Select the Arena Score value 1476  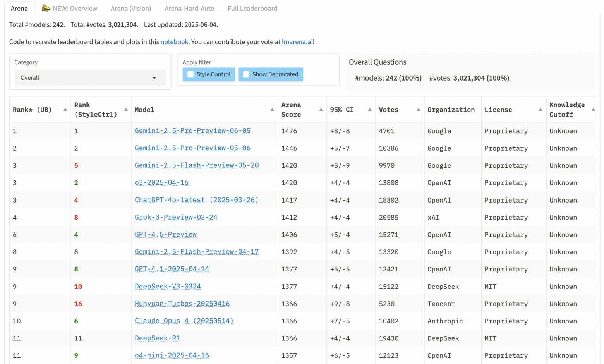click(289, 131)
